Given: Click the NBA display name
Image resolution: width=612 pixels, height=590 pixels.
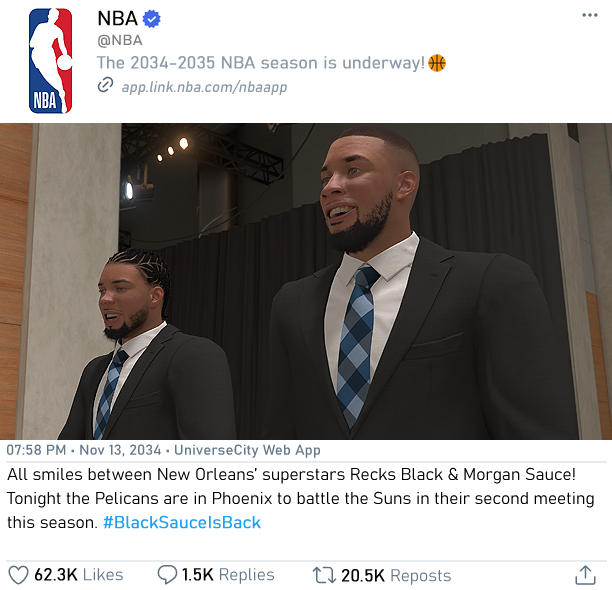Looking at the screenshot, I should tap(117, 18).
